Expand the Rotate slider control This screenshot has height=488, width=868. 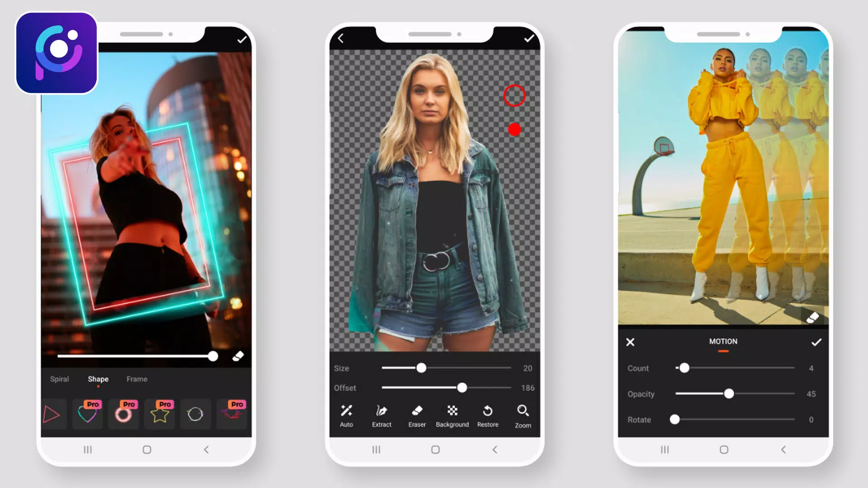point(674,419)
